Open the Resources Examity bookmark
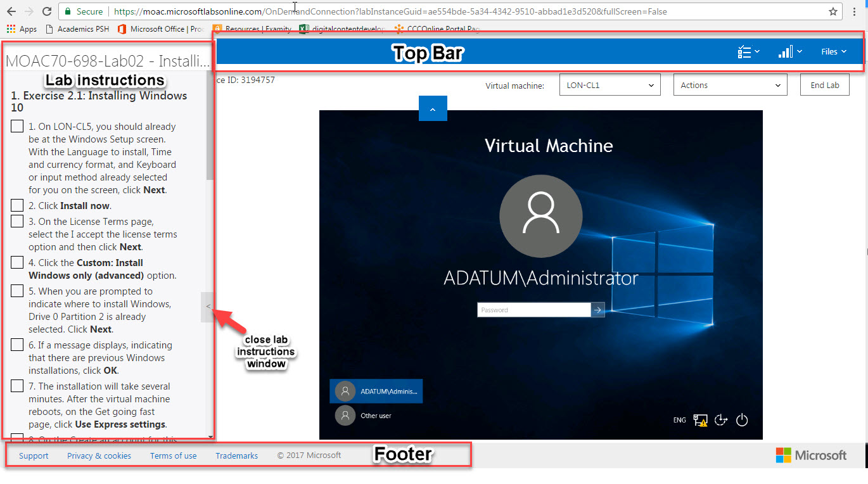The image size is (868, 484). [252, 29]
